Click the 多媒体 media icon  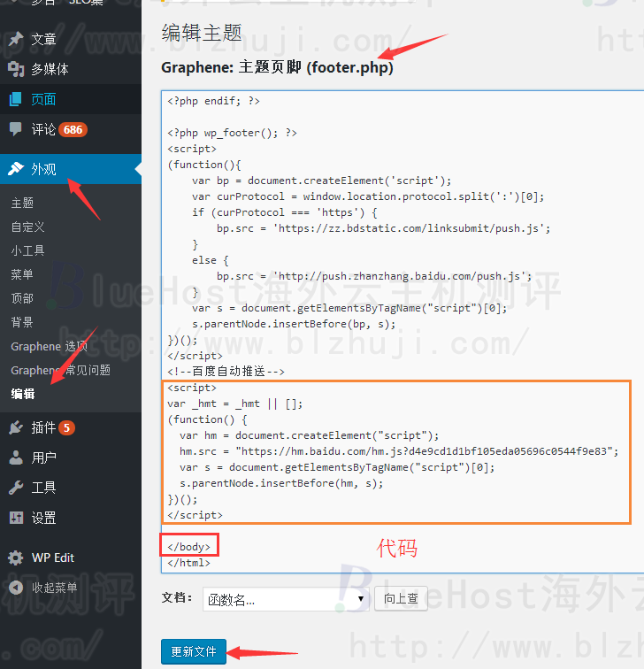tap(16, 69)
